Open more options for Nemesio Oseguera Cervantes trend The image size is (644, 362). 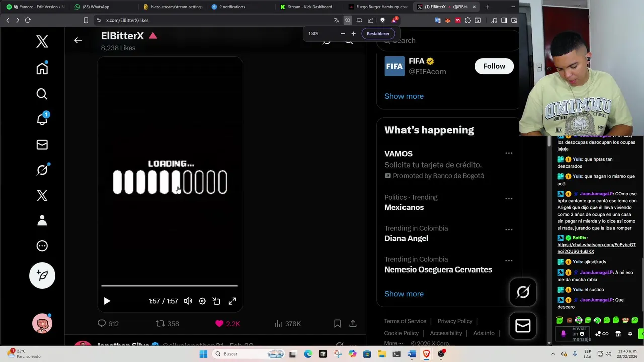(x=509, y=261)
